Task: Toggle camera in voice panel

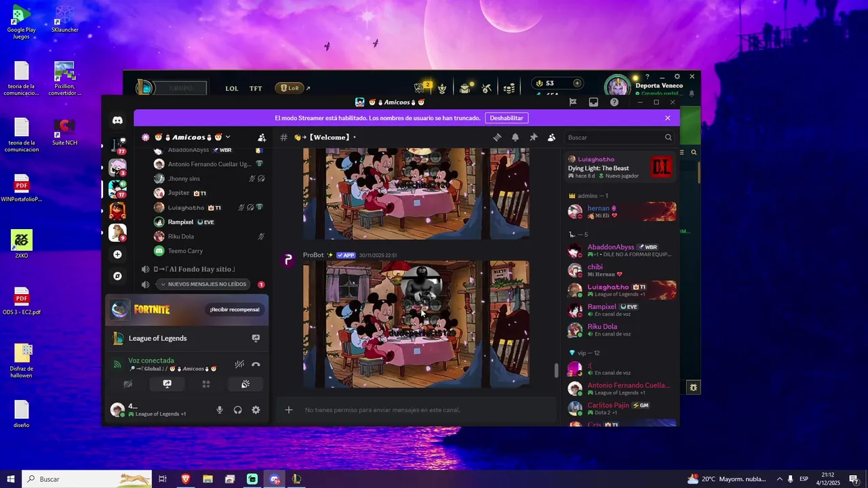Action: pos(127,384)
